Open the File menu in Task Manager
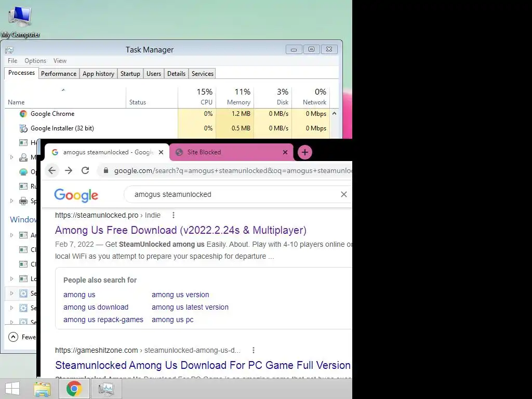This screenshot has height=399, width=532. tap(12, 61)
